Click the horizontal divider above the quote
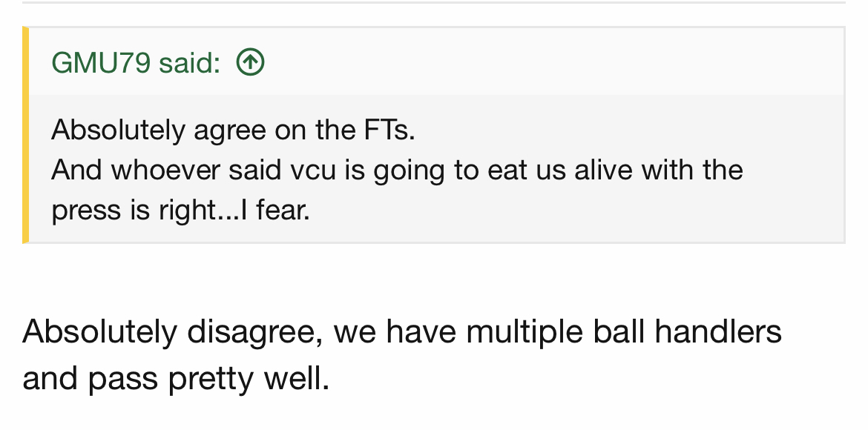This screenshot has width=868, height=430. (434, 2)
